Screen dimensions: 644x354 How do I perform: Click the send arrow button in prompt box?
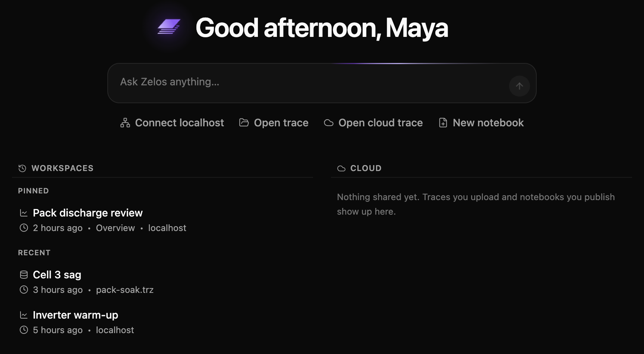(519, 86)
